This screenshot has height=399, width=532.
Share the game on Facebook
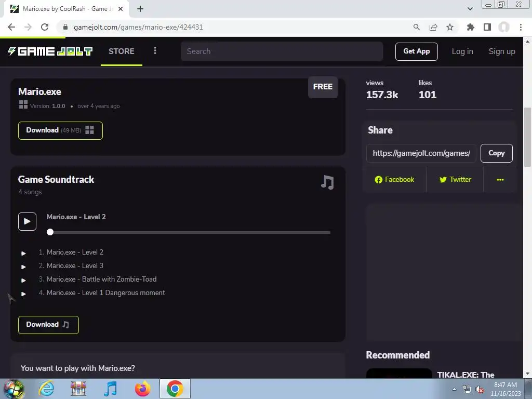pos(394,179)
